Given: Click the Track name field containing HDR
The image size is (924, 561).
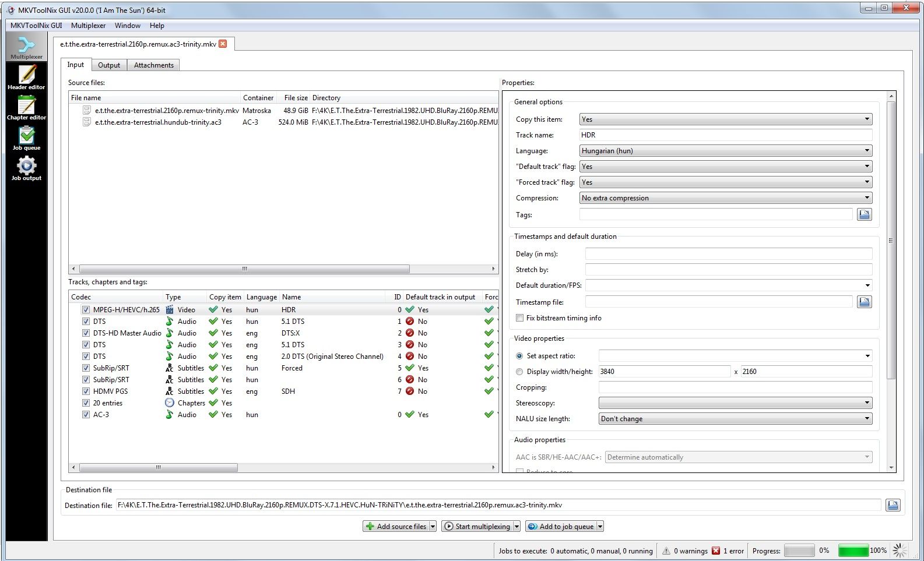Looking at the screenshot, I should pos(726,135).
